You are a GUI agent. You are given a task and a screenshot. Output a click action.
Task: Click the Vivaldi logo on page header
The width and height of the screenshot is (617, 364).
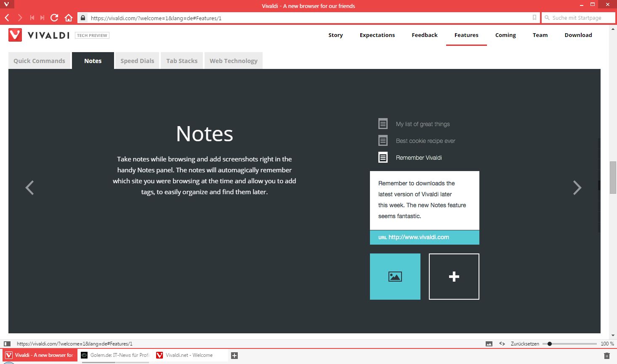pos(39,35)
